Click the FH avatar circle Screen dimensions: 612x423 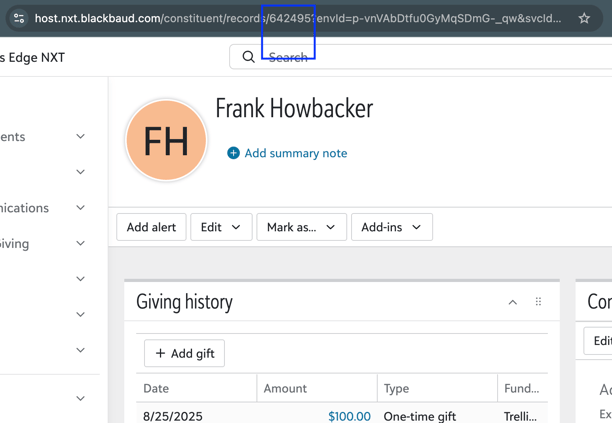pos(166,140)
